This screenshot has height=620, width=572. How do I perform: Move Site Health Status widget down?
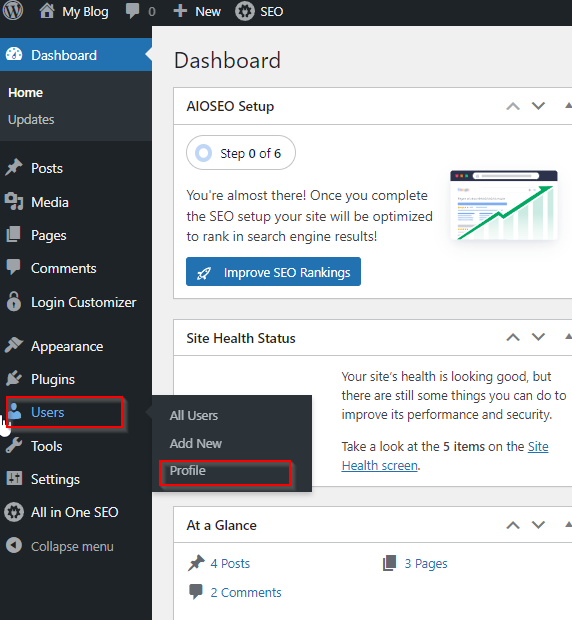pyautogui.click(x=538, y=337)
